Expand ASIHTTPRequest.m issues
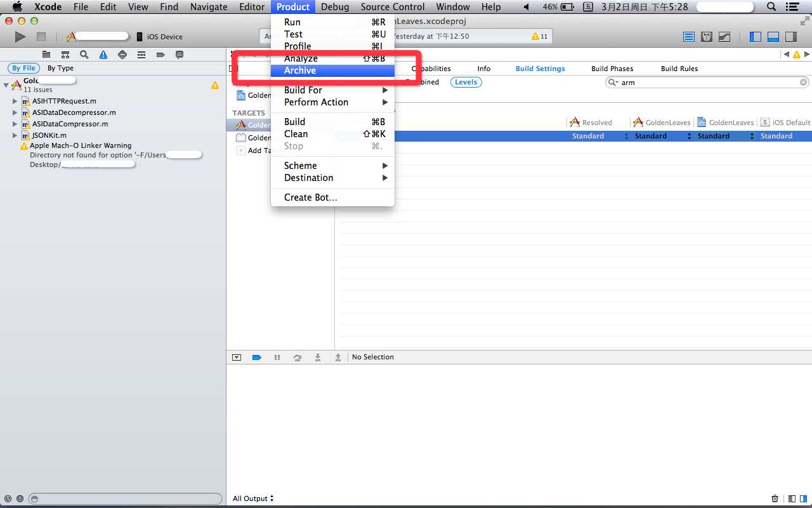Image resolution: width=812 pixels, height=508 pixels. [x=15, y=101]
